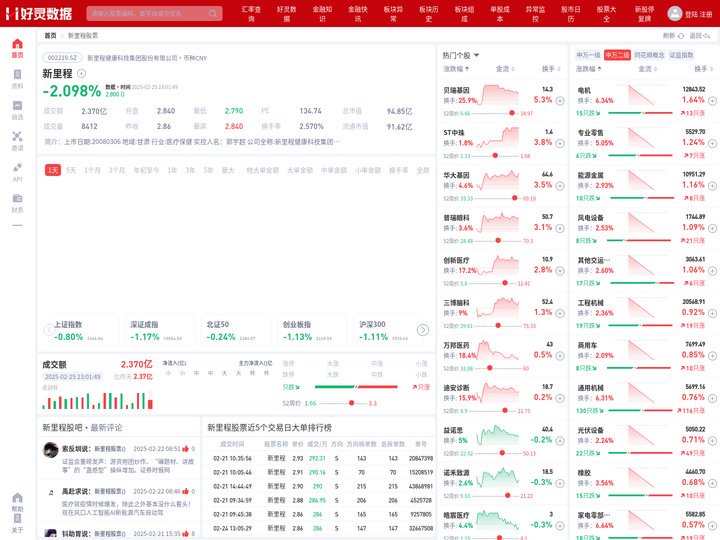Click the 注册 register link

click(x=705, y=14)
